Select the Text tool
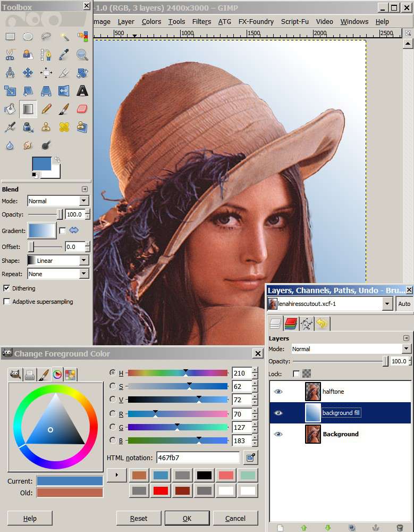 click(x=82, y=90)
